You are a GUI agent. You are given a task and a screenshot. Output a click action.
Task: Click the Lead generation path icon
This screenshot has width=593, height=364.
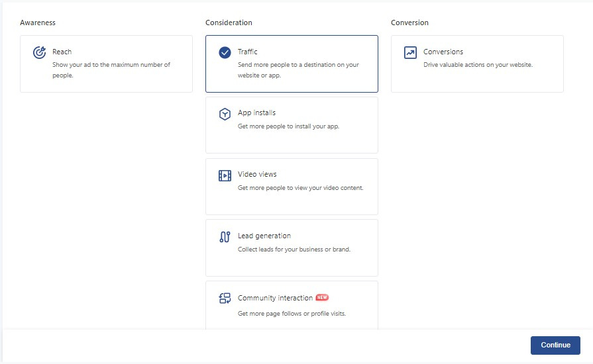tap(225, 237)
